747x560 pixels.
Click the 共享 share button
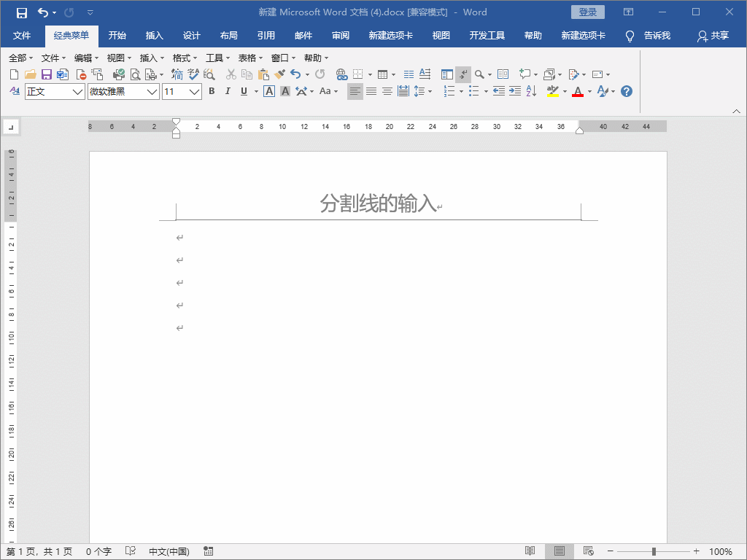713,36
